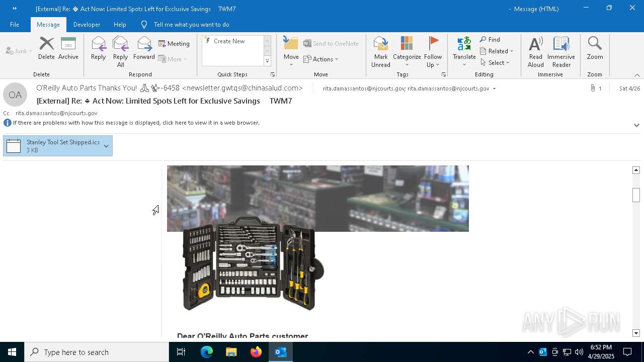
Task: Click the view in web browser info bar
Action: pos(136,123)
